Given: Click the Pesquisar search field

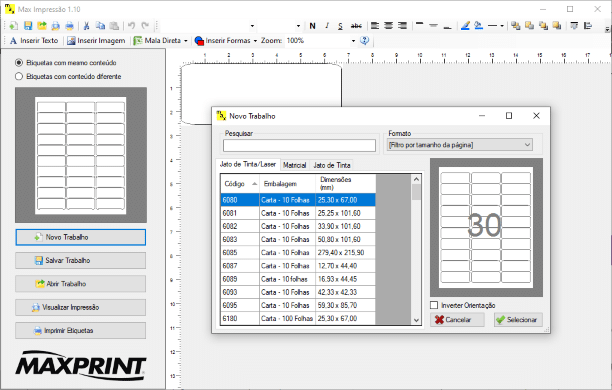Looking at the screenshot, I should point(299,146).
